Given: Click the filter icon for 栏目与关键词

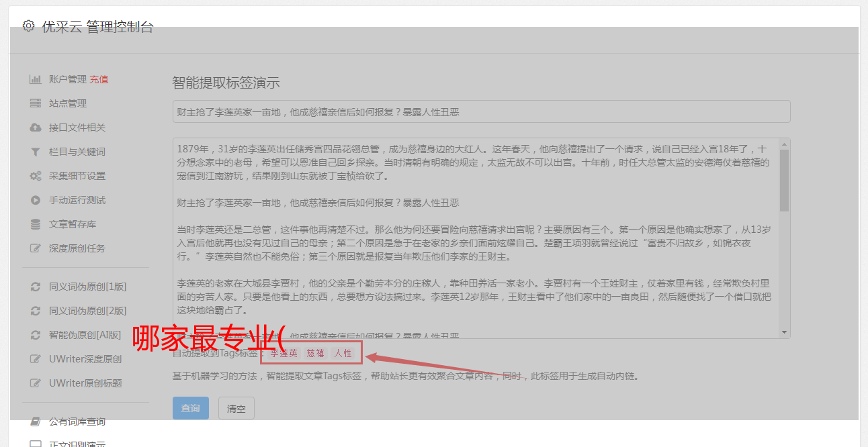Looking at the screenshot, I should (x=36, y=152).
